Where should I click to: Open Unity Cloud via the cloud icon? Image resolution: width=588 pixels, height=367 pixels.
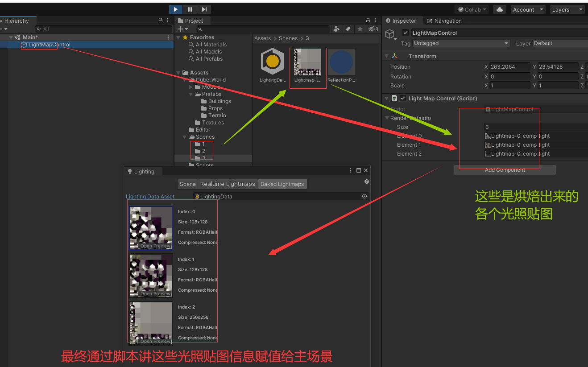tap(499, 9)
